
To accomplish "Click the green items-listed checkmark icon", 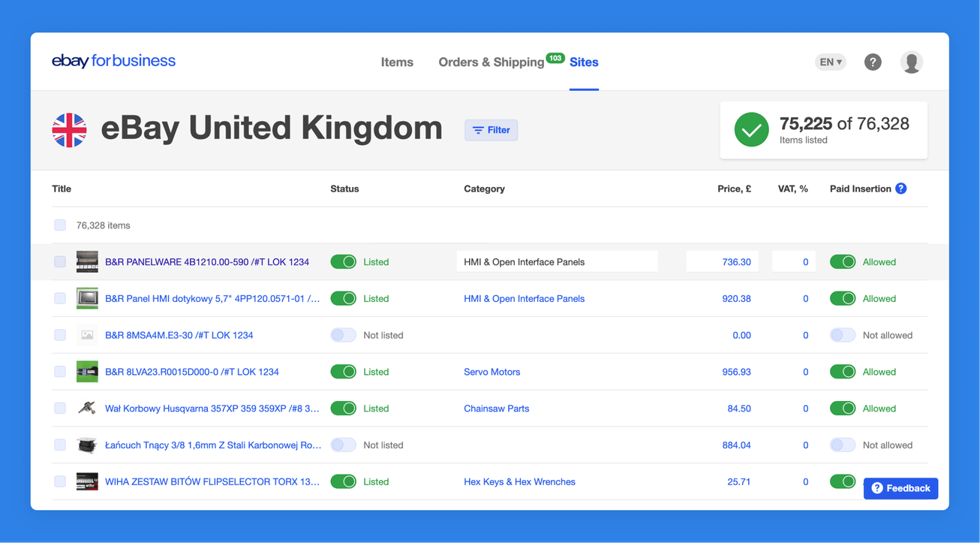I will pos(751,130).
